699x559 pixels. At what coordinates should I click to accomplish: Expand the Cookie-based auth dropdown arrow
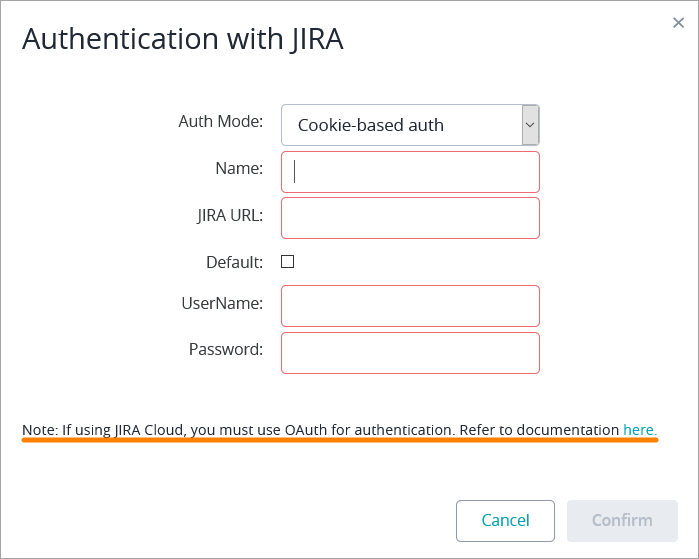530,125
